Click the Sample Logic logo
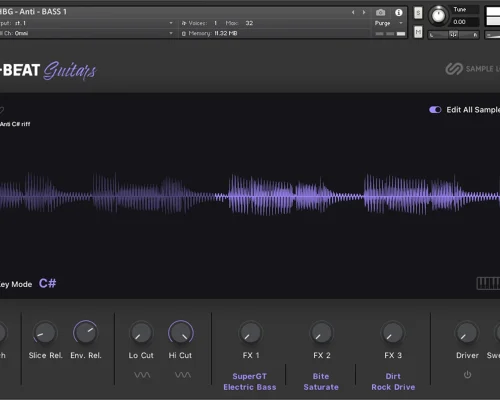The height and width of the screenshot is (400, 500). click(x=473, y=69)
